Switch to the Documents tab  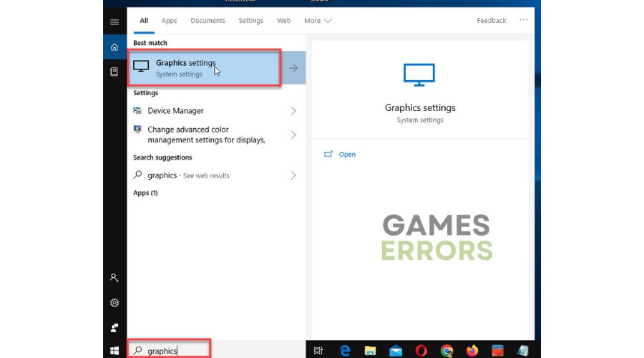(208, 21)
